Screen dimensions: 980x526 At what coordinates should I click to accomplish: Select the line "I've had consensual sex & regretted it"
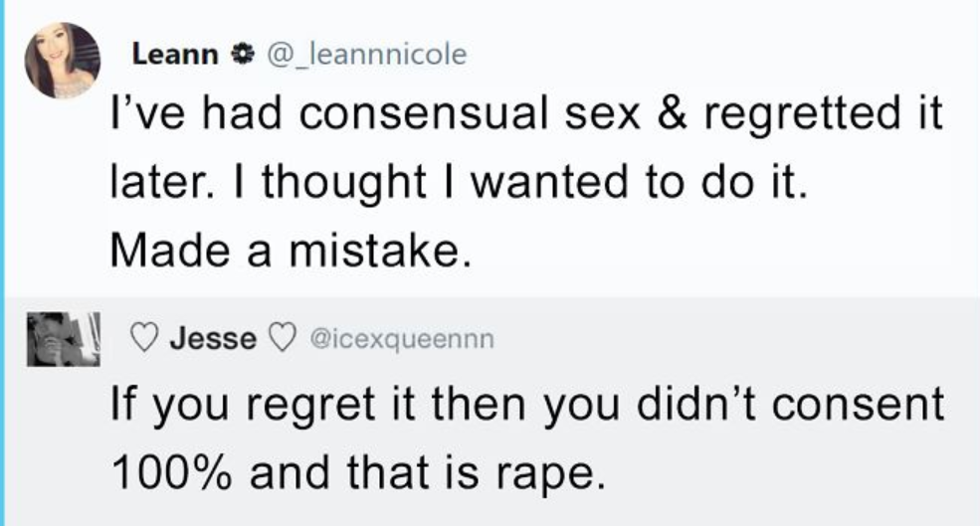[526, 115]
